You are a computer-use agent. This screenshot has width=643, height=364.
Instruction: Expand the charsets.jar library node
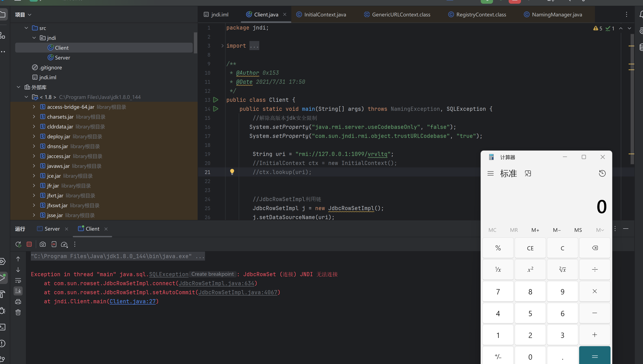tap(34, 117)
